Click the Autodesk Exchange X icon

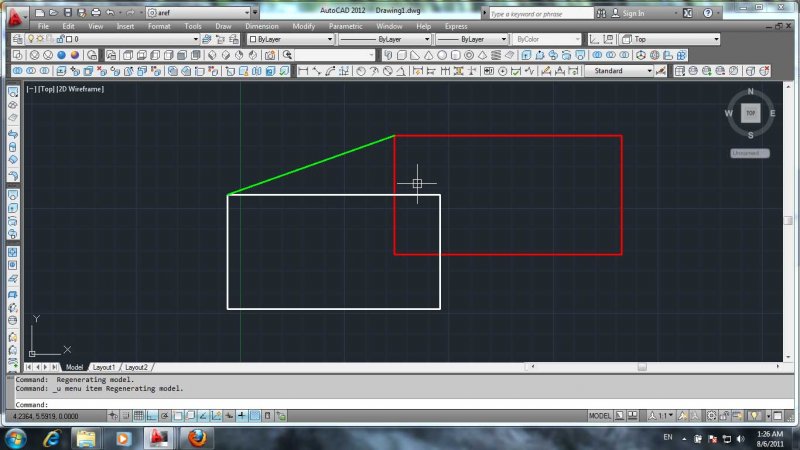(688, 13)
